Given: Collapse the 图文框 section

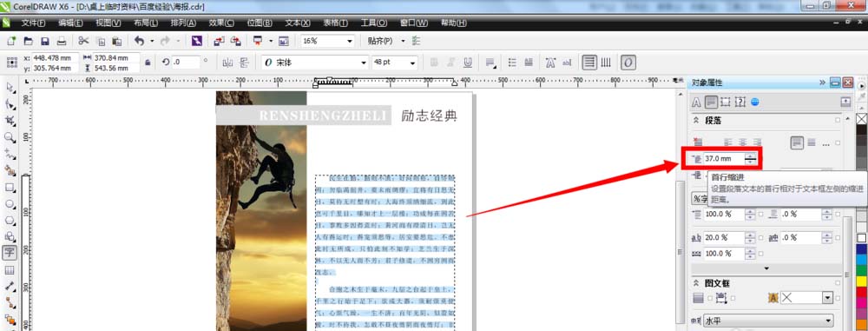Looking at the screenshot, I should [x=696, y=282].
